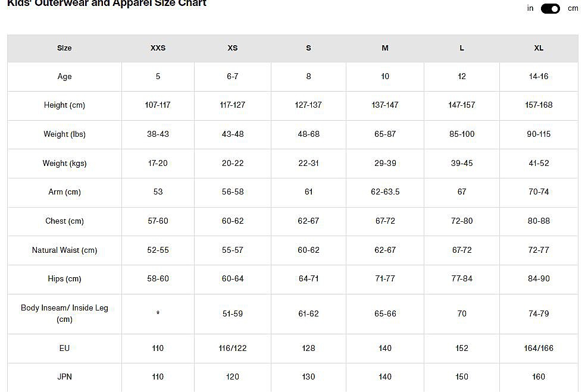This screenshot has width=588, height=392.
Task: Click the Size header cell
Action: coord(64,48)
